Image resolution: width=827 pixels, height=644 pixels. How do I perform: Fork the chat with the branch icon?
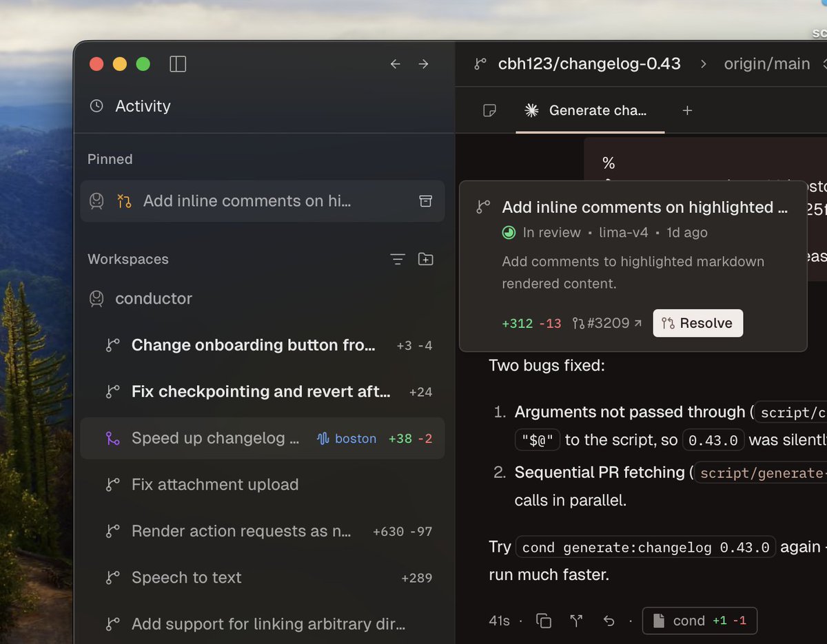coord(576,621)
